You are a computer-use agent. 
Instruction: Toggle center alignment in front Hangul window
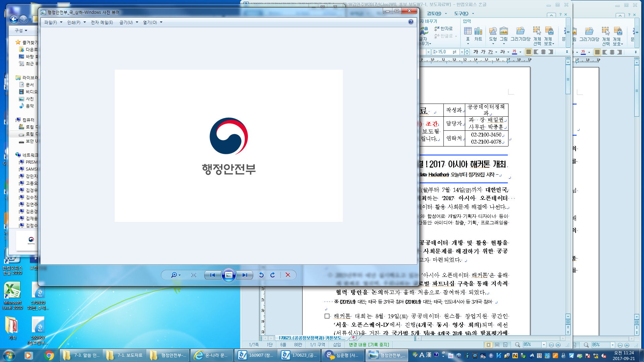click(x=543, y=52)
